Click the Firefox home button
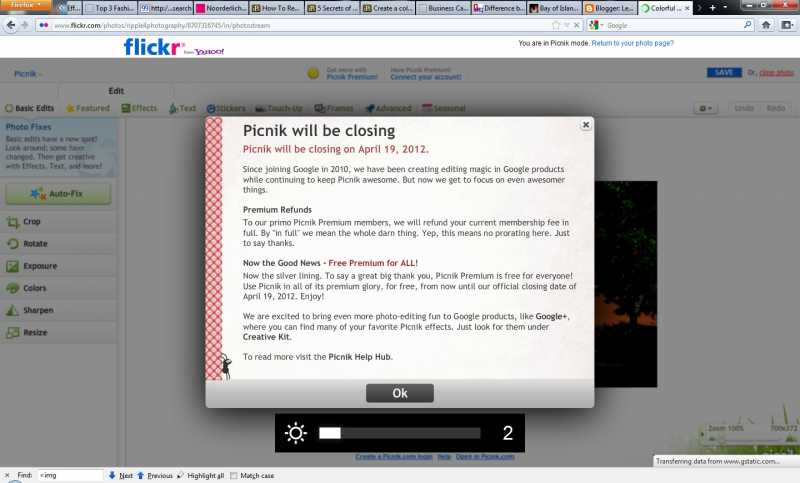Viewport: 800px width, 483px height. pos(766,25)
